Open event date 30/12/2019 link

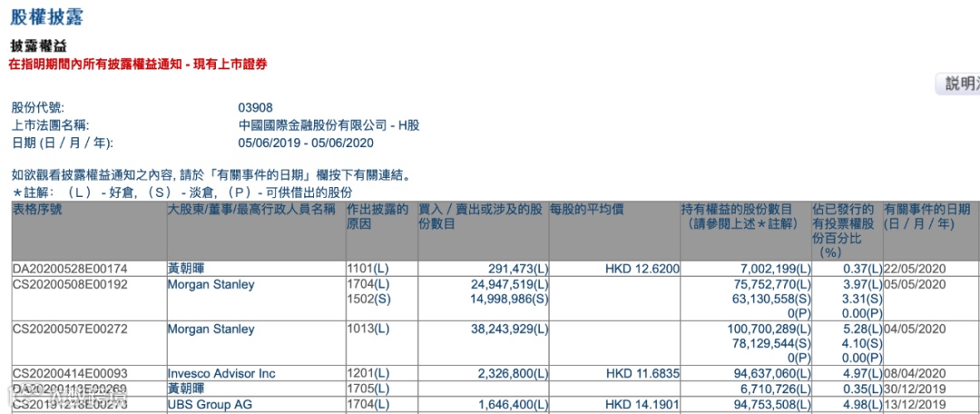pos(915,389)
